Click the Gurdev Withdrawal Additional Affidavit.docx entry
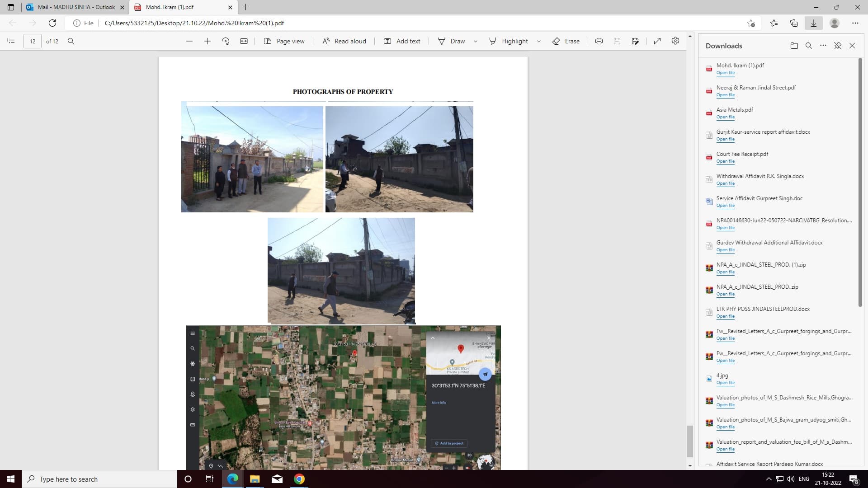The image size is (868, 488). click(x=778, y=246)
